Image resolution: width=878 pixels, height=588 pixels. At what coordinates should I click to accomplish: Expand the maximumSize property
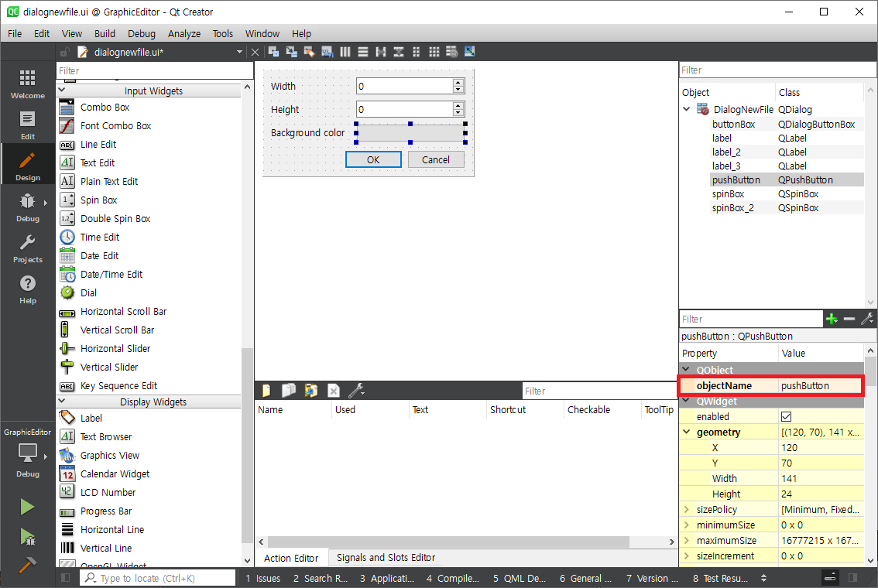(687, 541)
